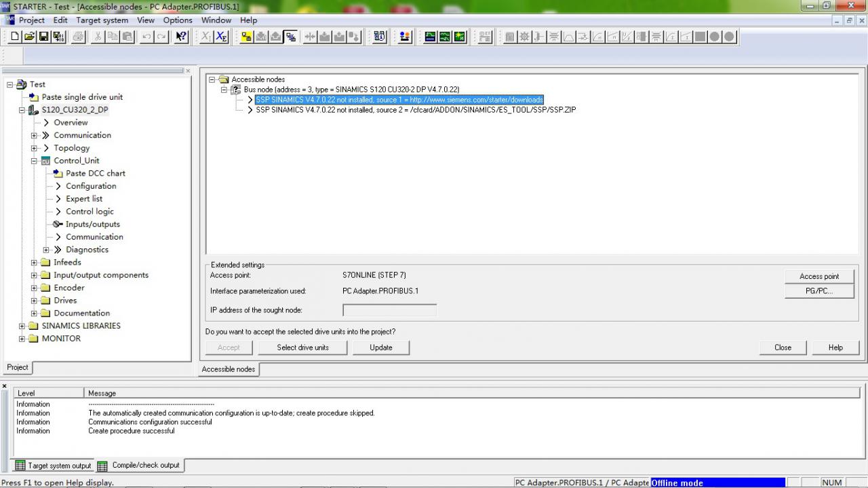Close the output message pane
This screenshot has width=868, height=488.
pos(5,386)
